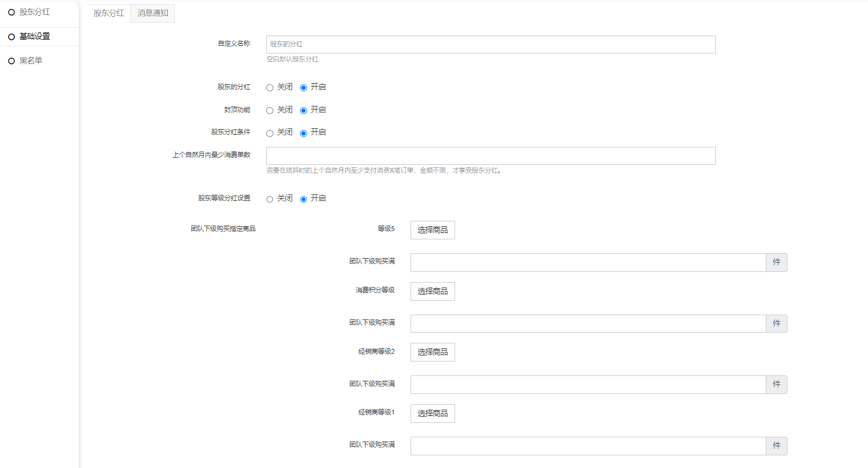Turn off 股东分红条件 via 关闭 radio
This screenshot has height=468, width=868.
pos(270,133)
